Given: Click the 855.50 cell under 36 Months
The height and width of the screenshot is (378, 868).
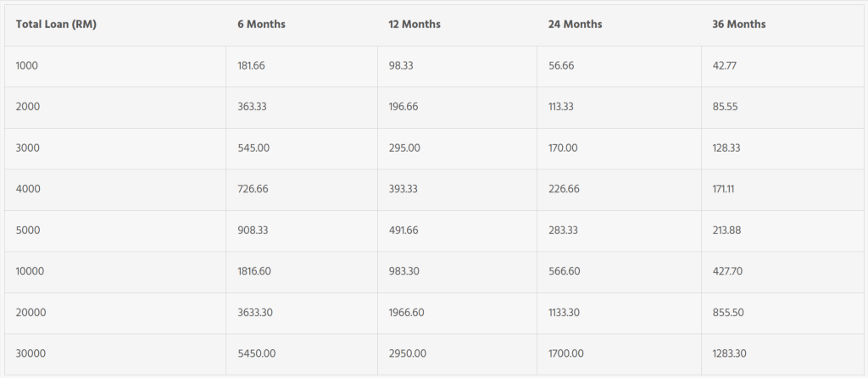Looking at the screenshot, I should tap(728, 313).
